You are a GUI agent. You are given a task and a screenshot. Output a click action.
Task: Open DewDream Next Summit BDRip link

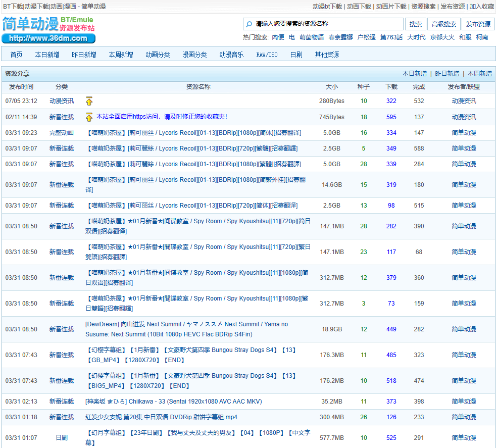click(187, 329)
